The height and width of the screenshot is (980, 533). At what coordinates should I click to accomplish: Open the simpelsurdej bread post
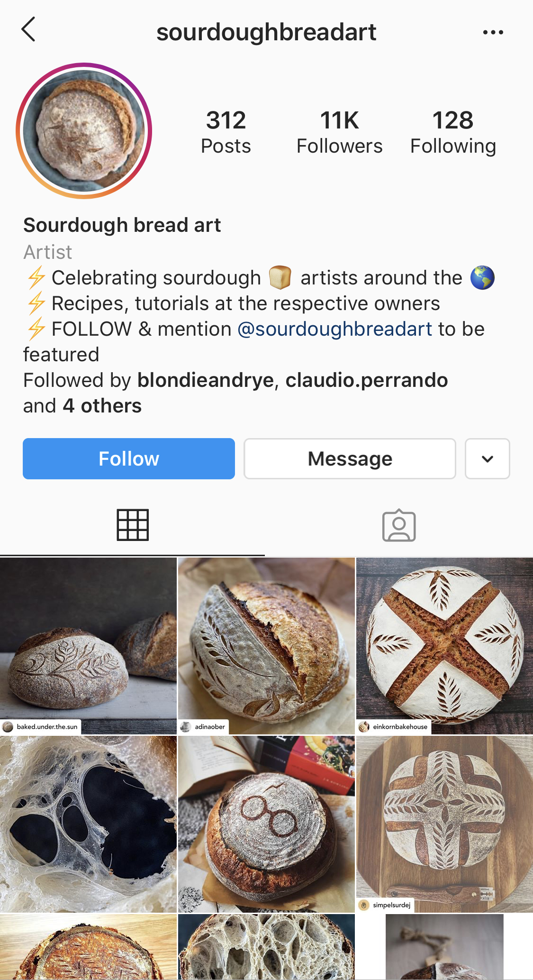(444, 824)
